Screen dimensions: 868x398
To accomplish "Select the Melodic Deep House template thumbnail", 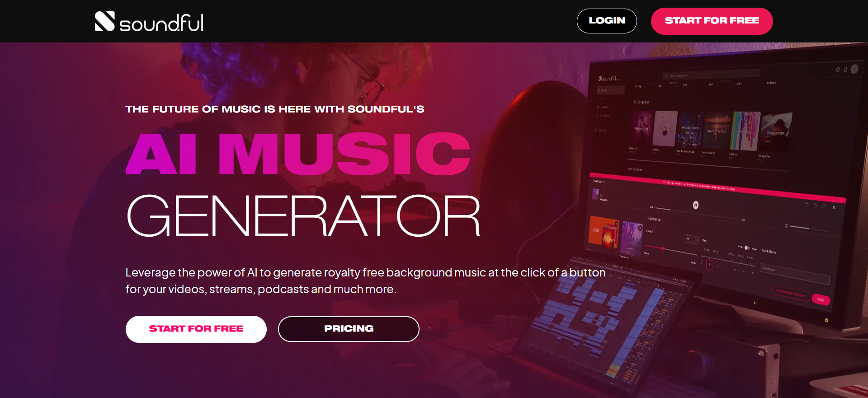I will tap(690, 129).
